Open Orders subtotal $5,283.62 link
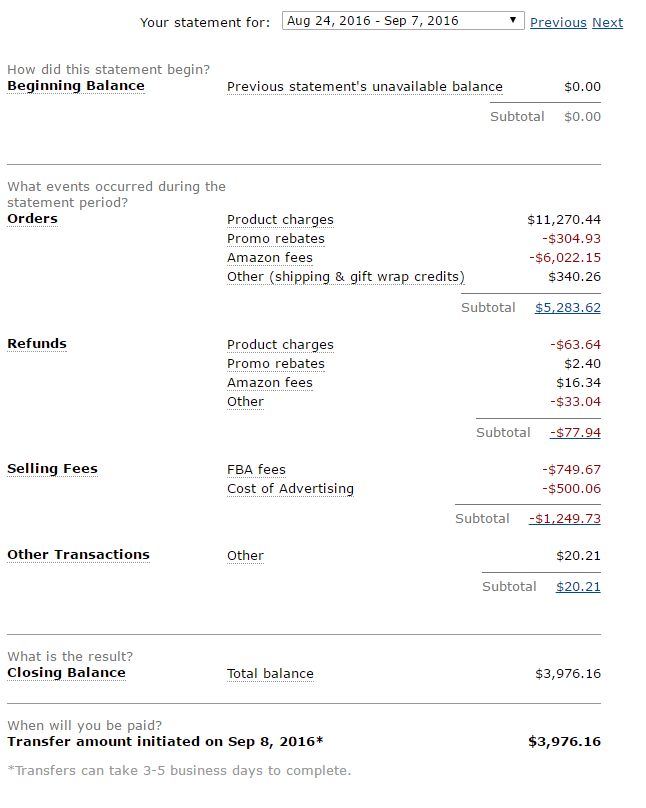 coord(568,308)
